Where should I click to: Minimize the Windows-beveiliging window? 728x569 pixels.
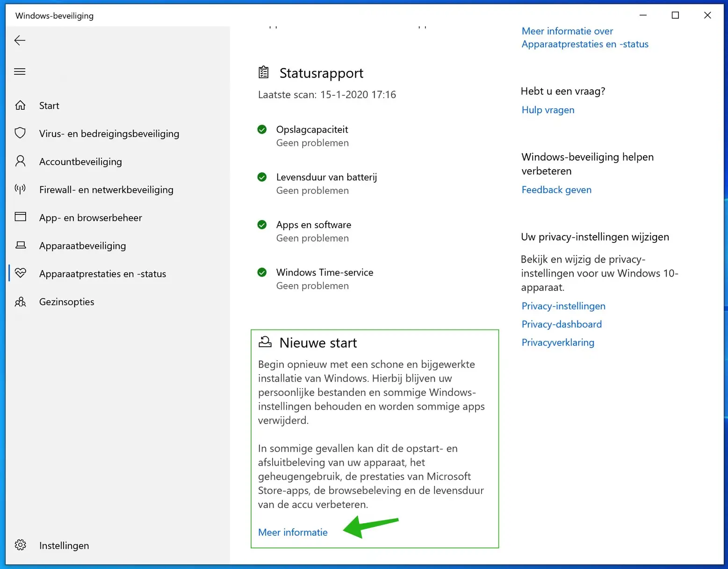pos(643,15)
